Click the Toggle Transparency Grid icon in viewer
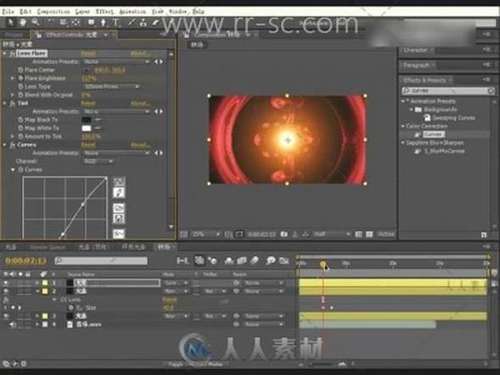Image resolution: width=500 pixels, height=375 pixels. coord(369,234)
